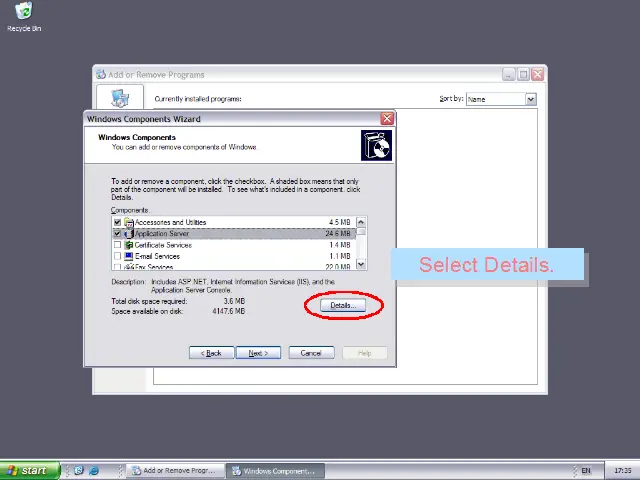640x480 pixels.
Task: Click the Change or Remove Programs sidebar icon
Action: point(120,98)
